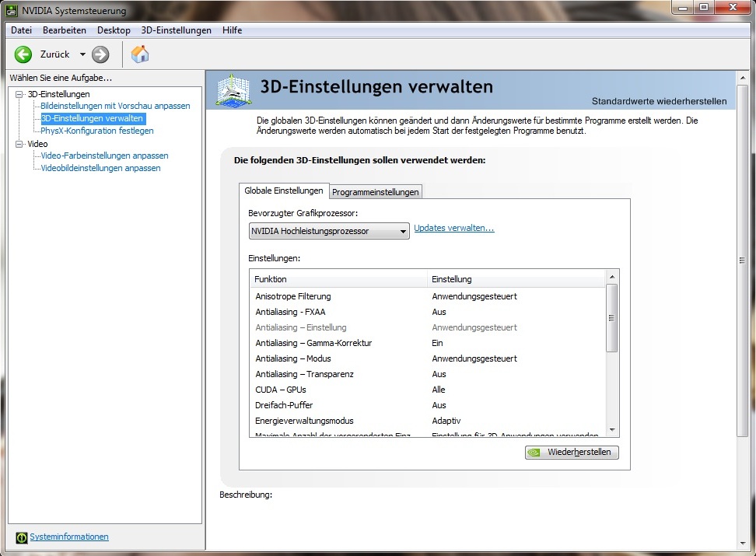Open the Desktop menu
This screenshot has height=556, width=756.
pos(114,30)
